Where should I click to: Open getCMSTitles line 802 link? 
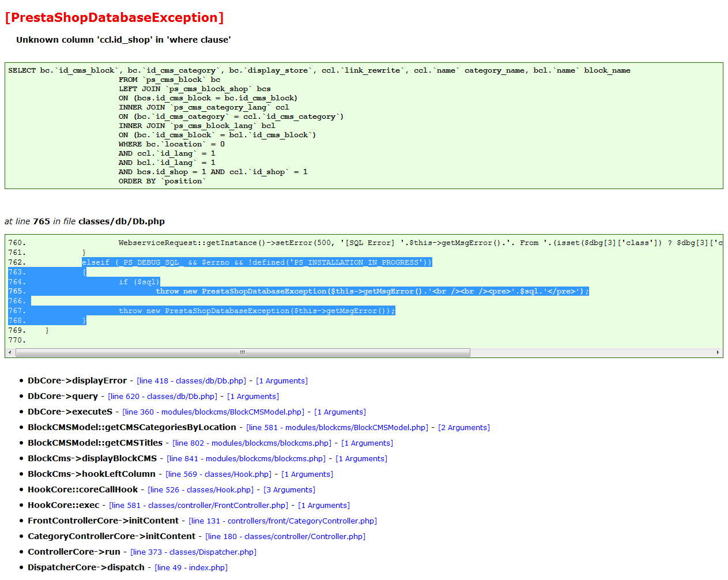pos(252,443)
